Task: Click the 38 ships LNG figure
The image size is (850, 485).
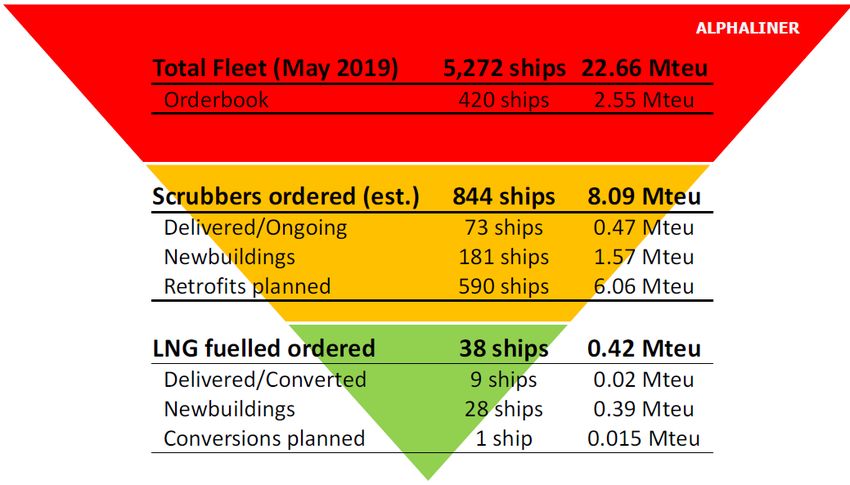Action: point(504,348)
